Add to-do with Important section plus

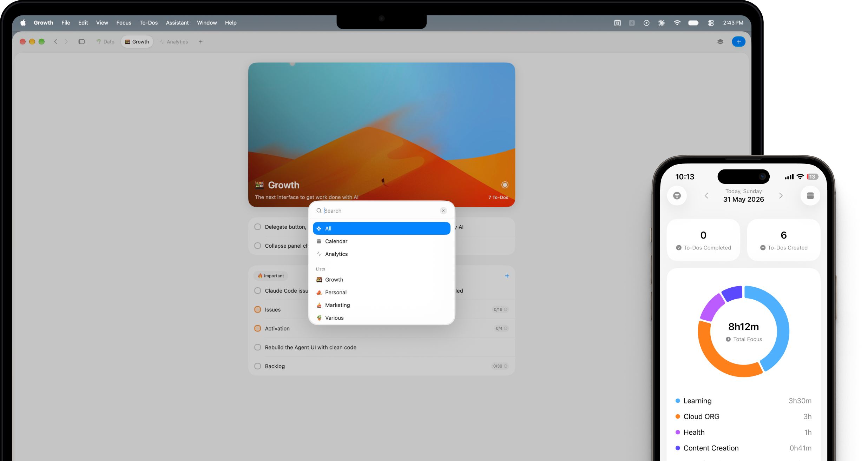(x=507, y=276)
